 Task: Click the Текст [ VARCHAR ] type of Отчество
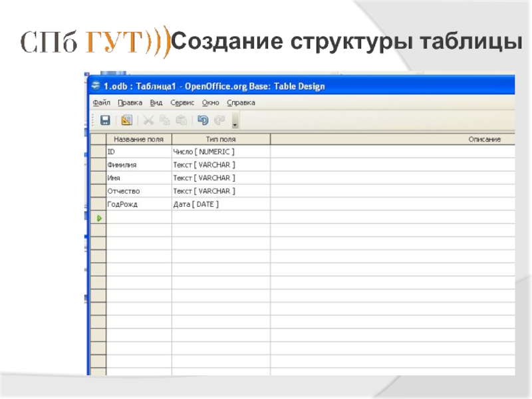coord(221,191)
